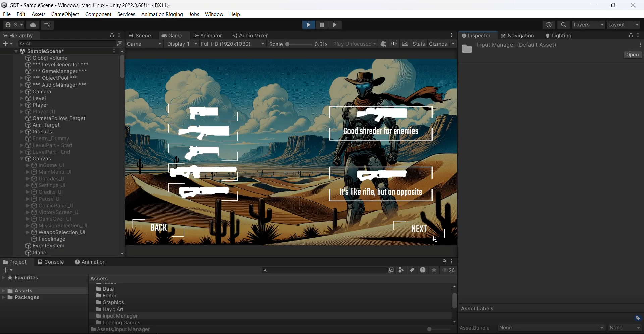The width and height of the screenshot is (644, 334).
Task: Switch to the Console tab
Action: pyautogui.click(x=51, y=262)
